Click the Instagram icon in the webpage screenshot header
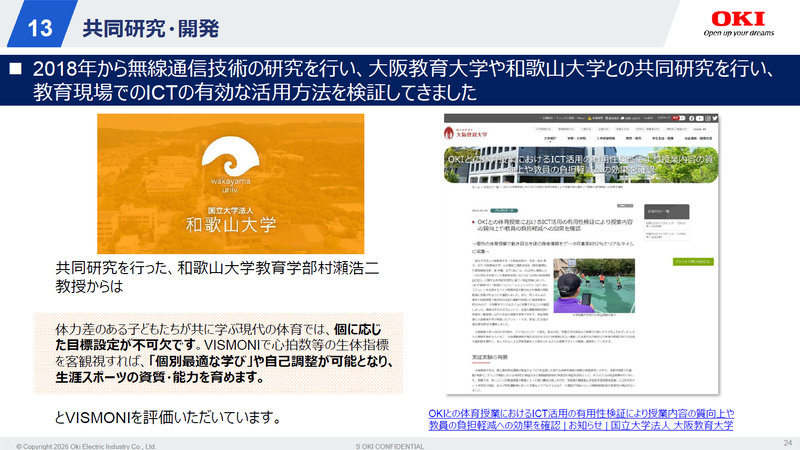Image resolution: width=800 pixels, height=450 pixels. click(x=708, y=118)
